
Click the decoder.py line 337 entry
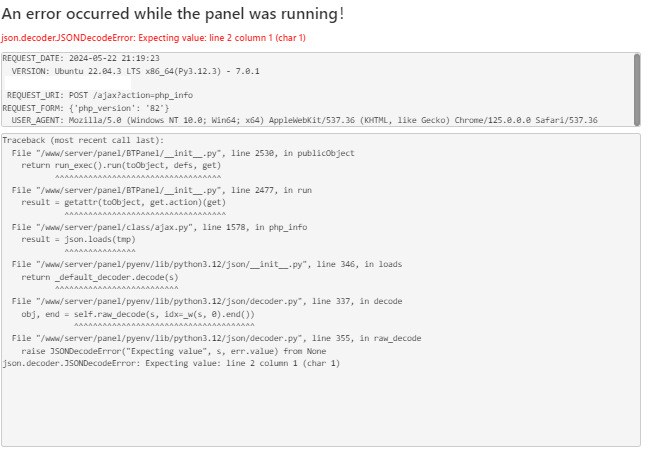tap(207, 300)
